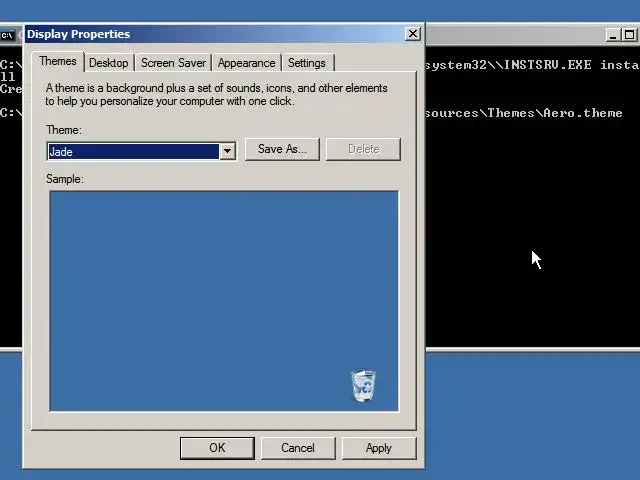
Task: Click the Apply button
Action: [379, 448]
